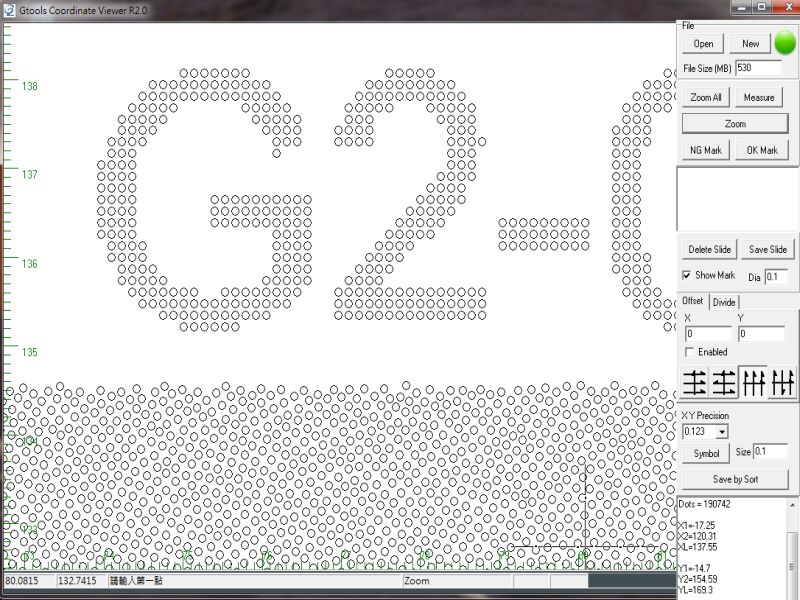Screen dimensions: 800x600
Task: Open the XY Precision dropdown
Action: pos(721,432)
